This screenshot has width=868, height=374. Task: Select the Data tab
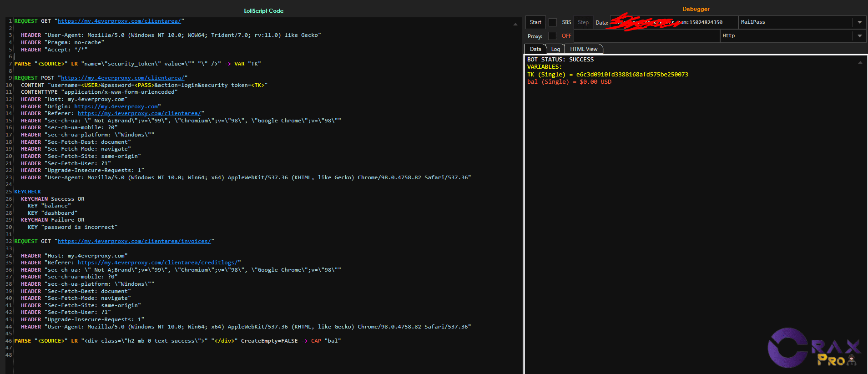(535, 49)
